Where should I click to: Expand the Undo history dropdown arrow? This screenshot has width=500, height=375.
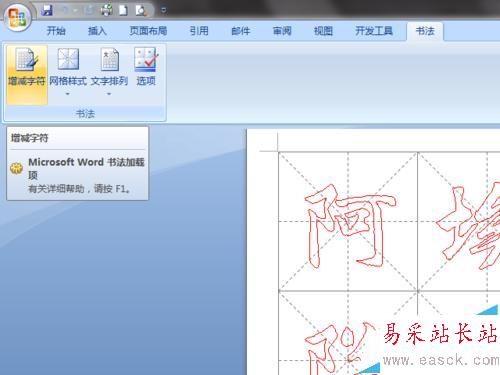(75, 10)
